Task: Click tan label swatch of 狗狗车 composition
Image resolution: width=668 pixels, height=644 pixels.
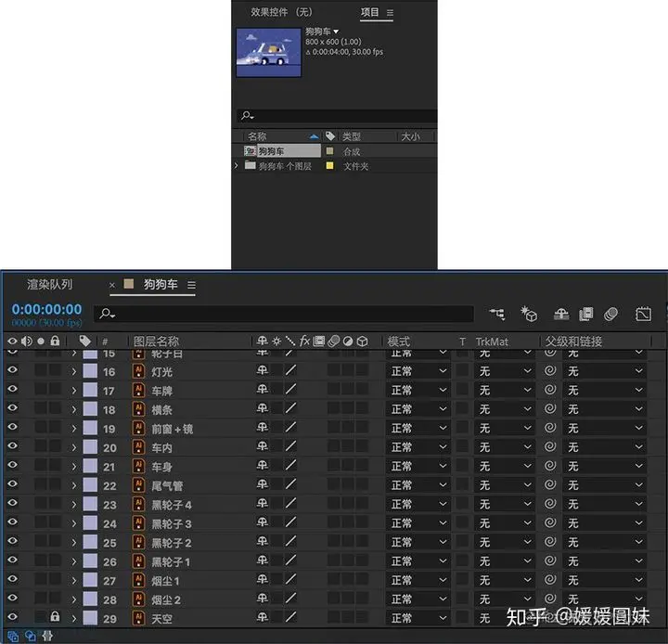Action: 329,151
